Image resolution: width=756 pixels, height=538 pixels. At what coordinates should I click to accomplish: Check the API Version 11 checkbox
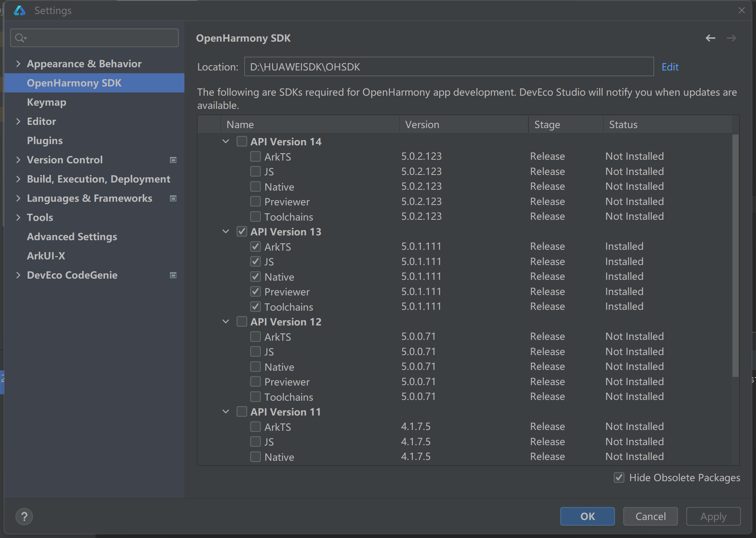[242, 412]
